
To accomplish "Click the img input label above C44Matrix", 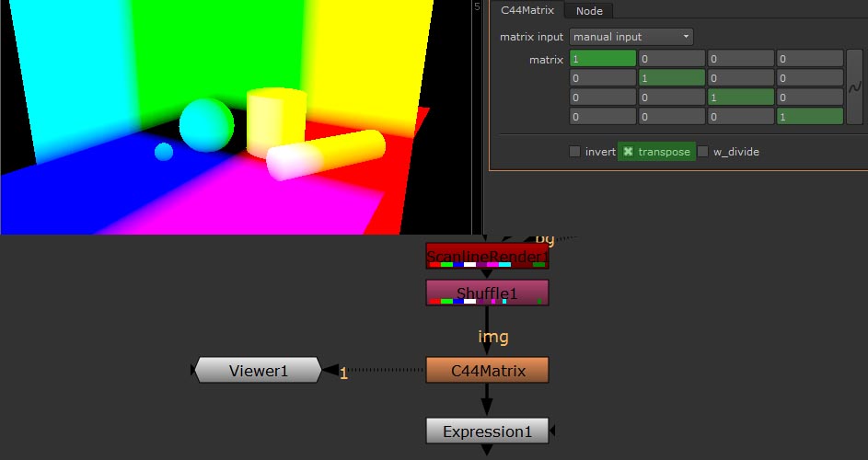I will tap(493, 337).
